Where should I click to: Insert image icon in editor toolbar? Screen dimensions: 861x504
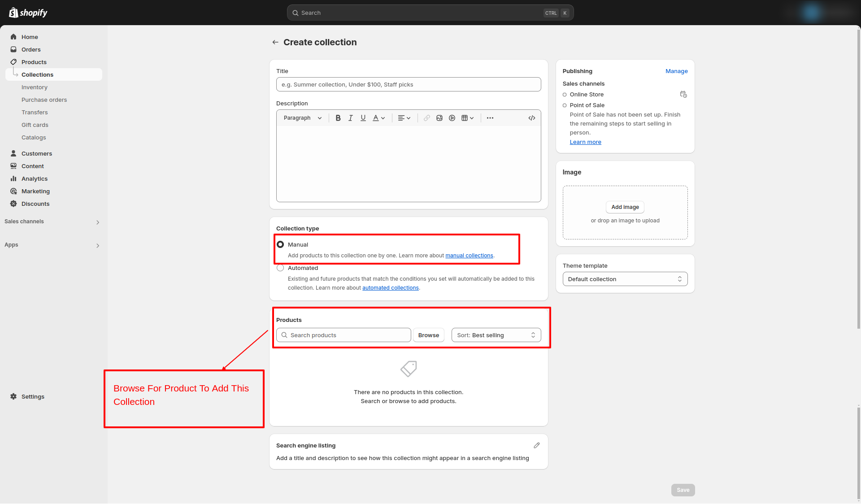439,118
